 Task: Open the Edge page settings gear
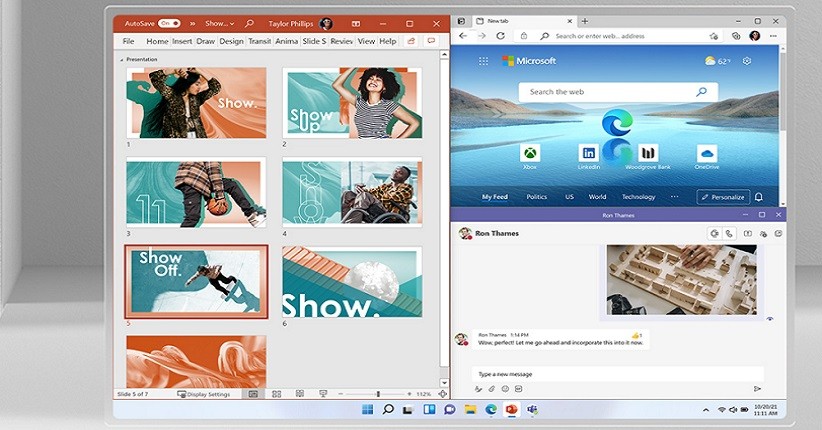(747, 61)
